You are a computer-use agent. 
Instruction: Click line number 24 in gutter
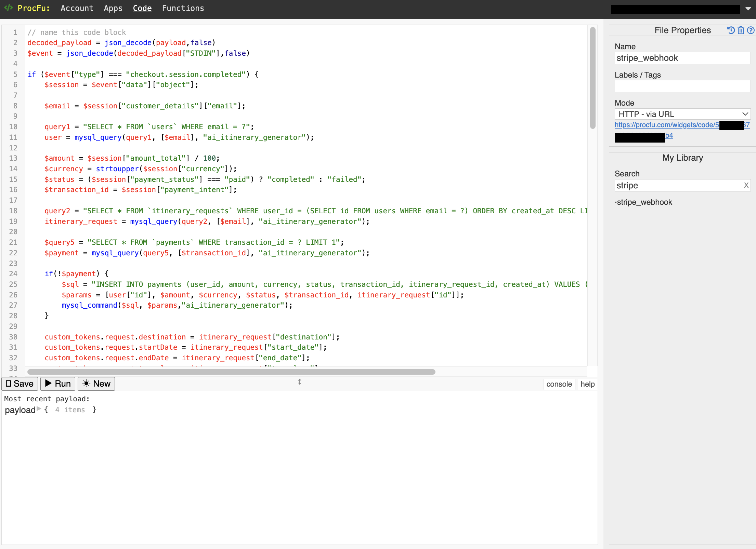click(13, 273)
